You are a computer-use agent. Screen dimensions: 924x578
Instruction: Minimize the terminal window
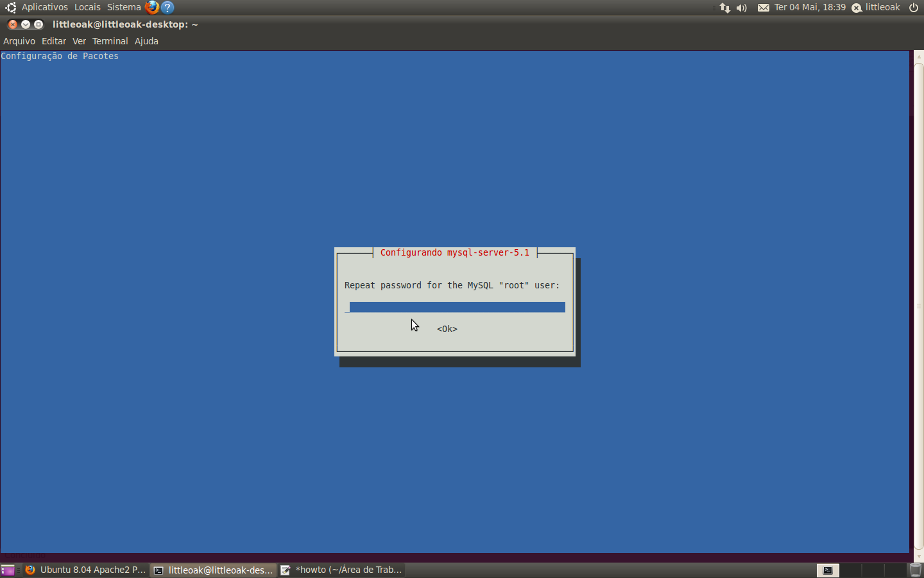pos(26,24)
